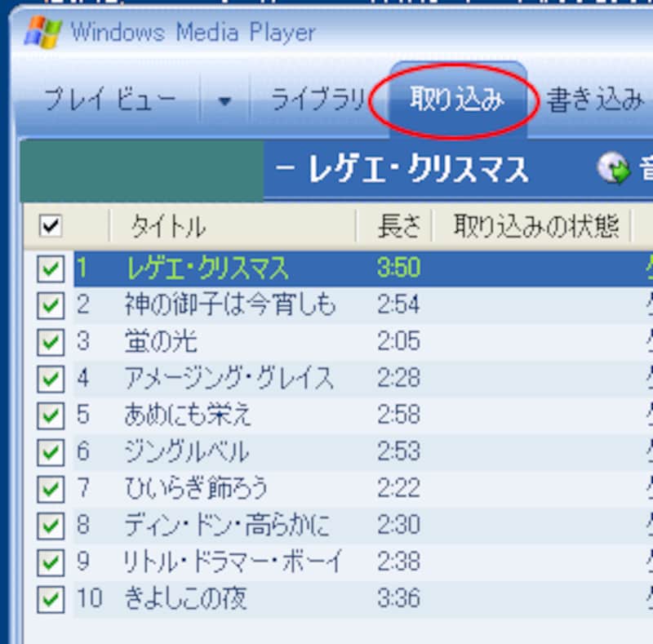The image size is (653, 644).
Task: Uncheck track 5 あめにも栄え checkbox
Action: click(51, 415)
